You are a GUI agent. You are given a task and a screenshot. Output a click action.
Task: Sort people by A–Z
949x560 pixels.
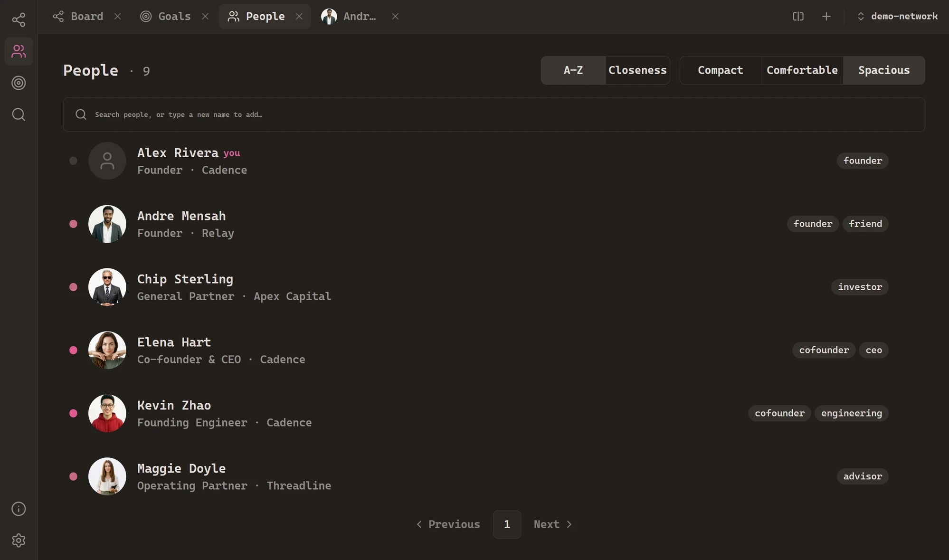573,70
